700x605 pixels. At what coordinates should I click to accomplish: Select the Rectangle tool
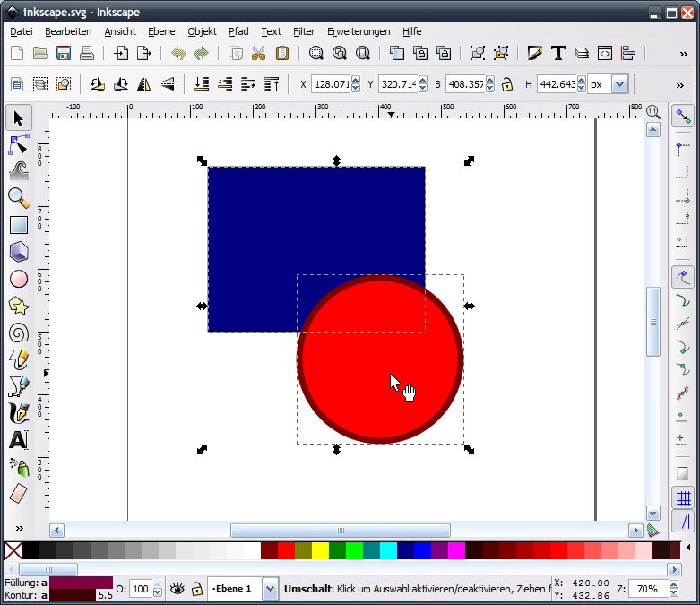pos(18,225)
